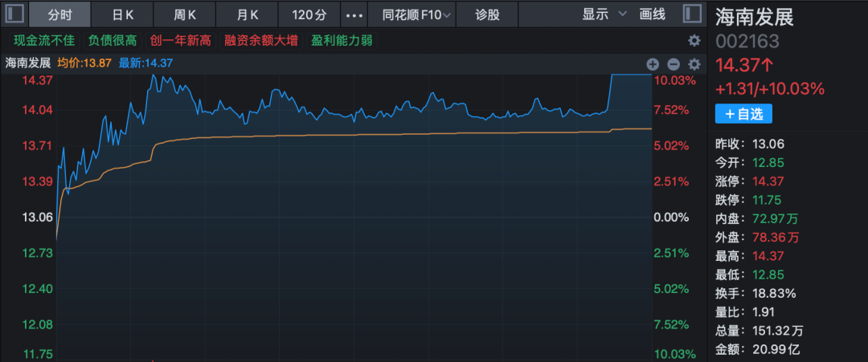The height and width of the screenshot is (362, 868).
Task: Toggle the right sidebar panel icon
Action: [x=692, y=14]
